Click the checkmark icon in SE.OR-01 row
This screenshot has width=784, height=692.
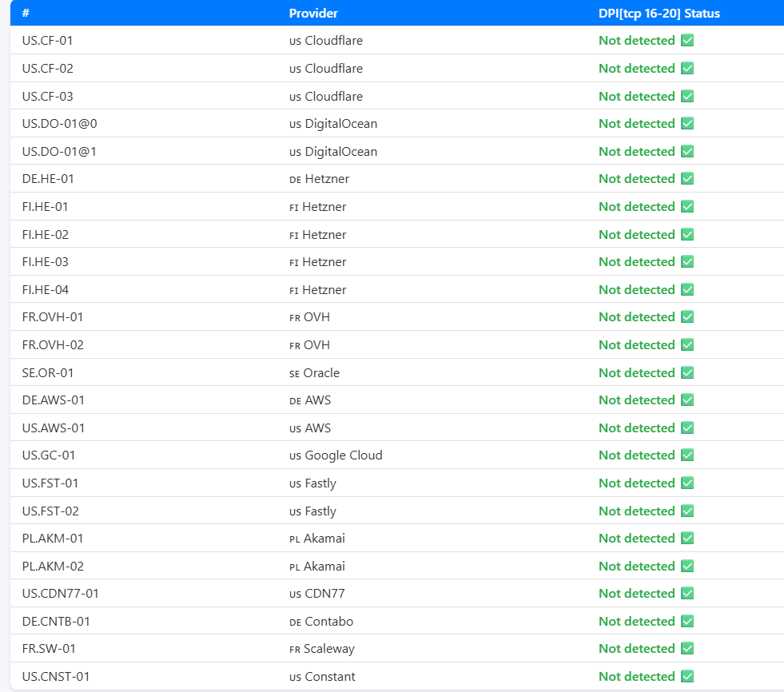pyautogui.click(x=687, y=373)
